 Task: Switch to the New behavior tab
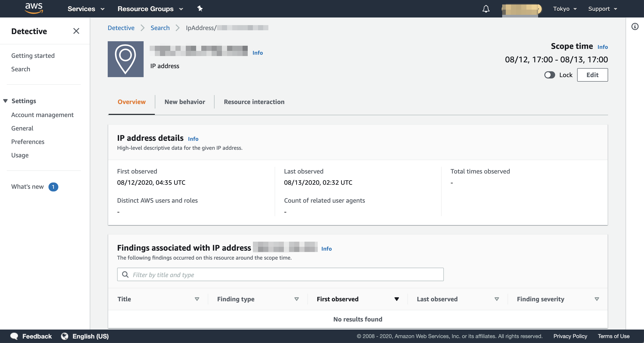(x=185, y=102)
